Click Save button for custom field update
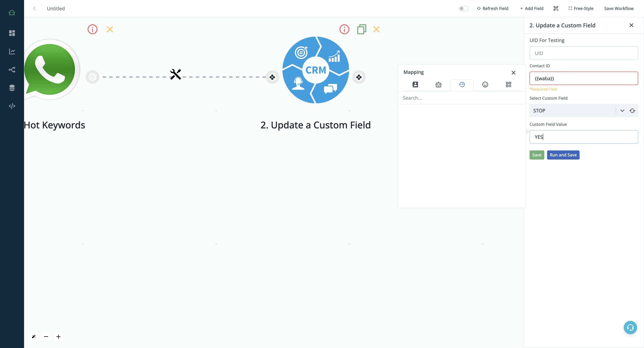The image size is (644, 348). 537,155
